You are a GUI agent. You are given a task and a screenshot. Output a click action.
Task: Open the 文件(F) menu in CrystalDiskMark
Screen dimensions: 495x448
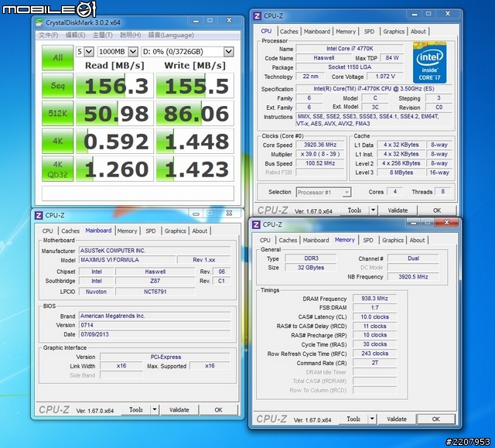(x=48, y=35)
